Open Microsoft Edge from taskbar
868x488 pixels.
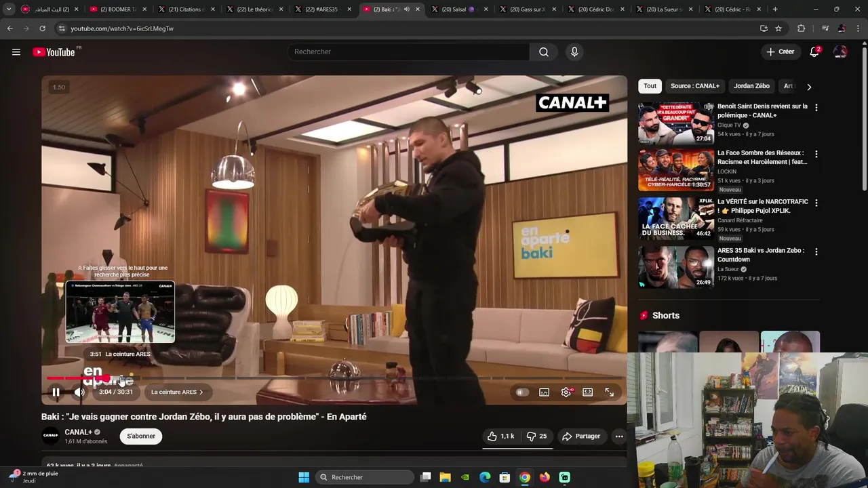tap(485, 477)
